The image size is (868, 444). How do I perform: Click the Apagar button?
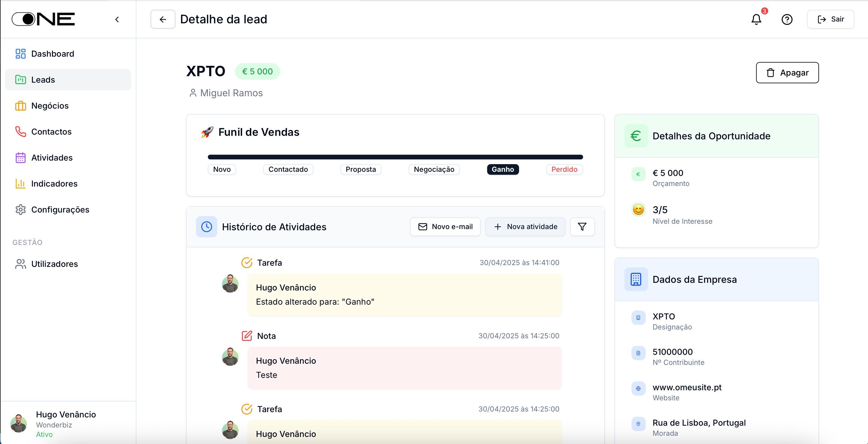coord(787,72)
